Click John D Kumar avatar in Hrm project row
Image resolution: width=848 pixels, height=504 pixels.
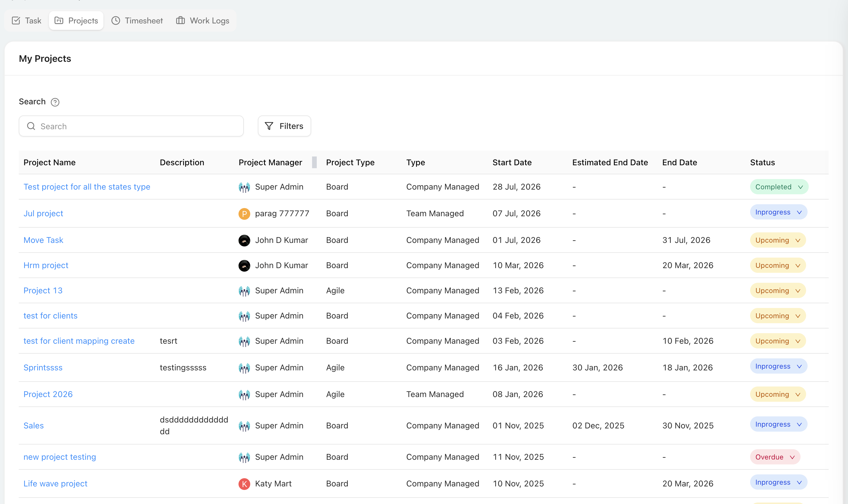pos(244,265)
